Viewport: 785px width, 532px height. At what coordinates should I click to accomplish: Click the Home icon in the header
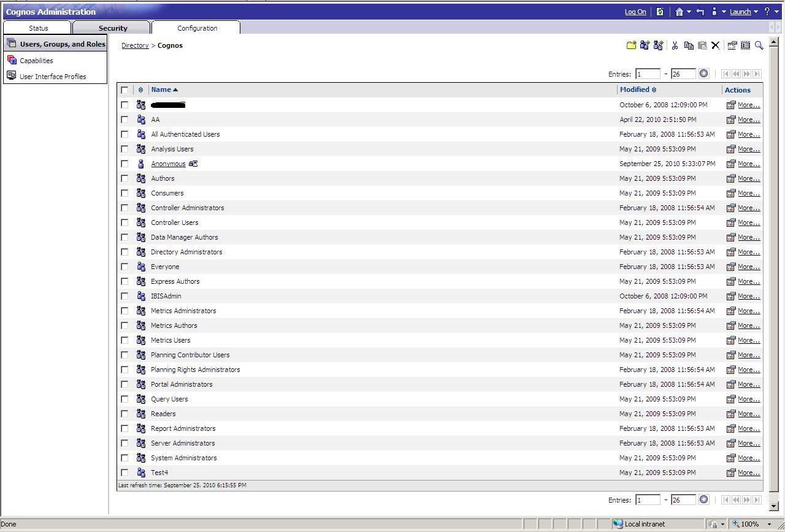[680, 11]
